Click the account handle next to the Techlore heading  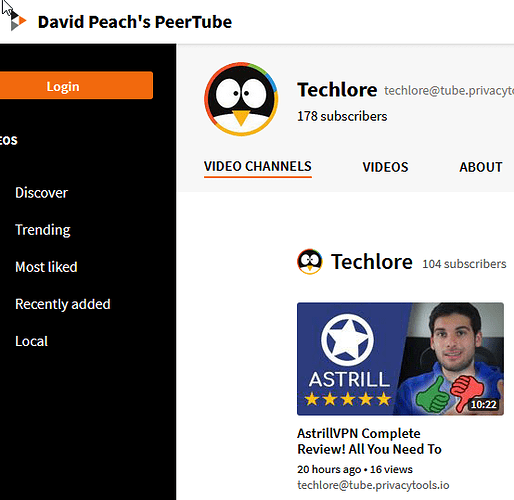[x=449, y=91]
